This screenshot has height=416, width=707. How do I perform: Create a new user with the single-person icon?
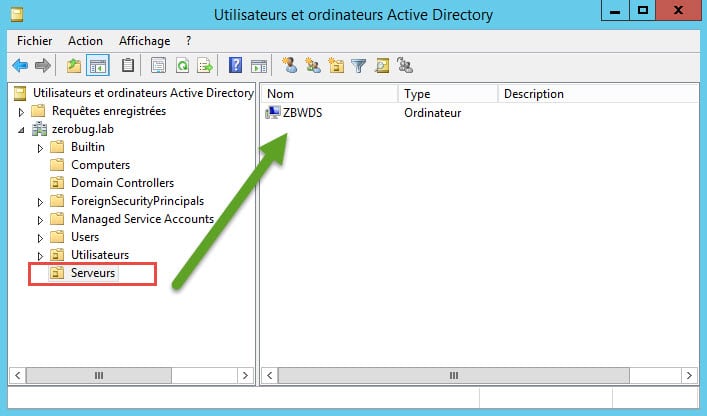coord(289,65)
